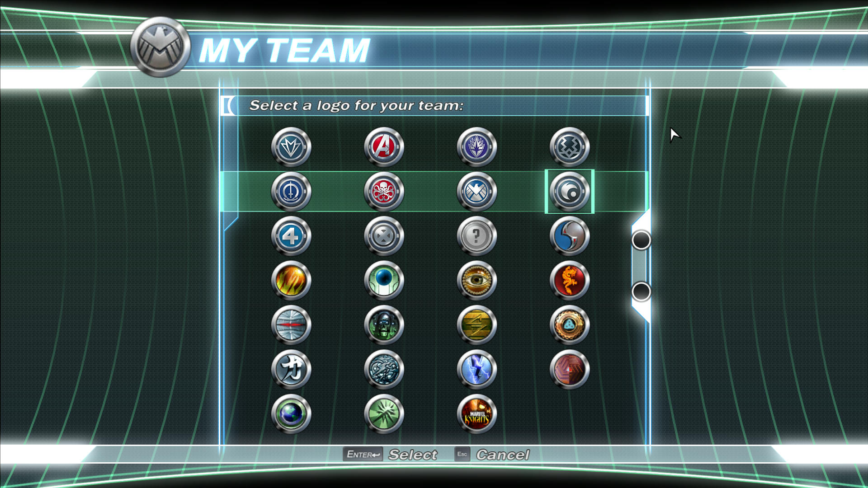
Task: Choose the Earth globe logo
Action: pos(291,414)
